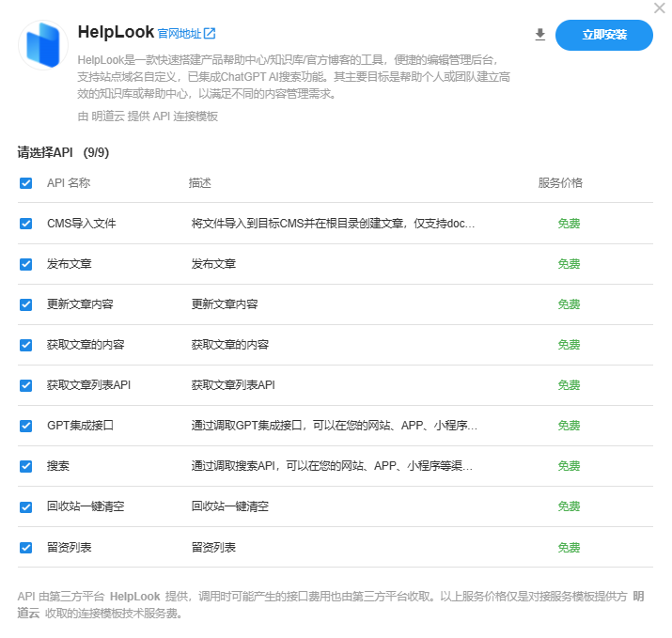Click the GPT集成接口 API name
The width and height of the screenshot is (672, 638).
coord(80,426)
